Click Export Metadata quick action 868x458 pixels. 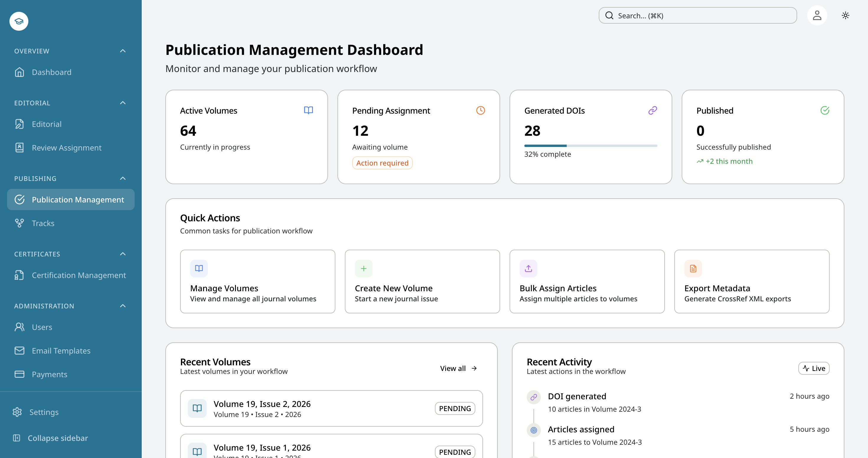pos(752,281)
